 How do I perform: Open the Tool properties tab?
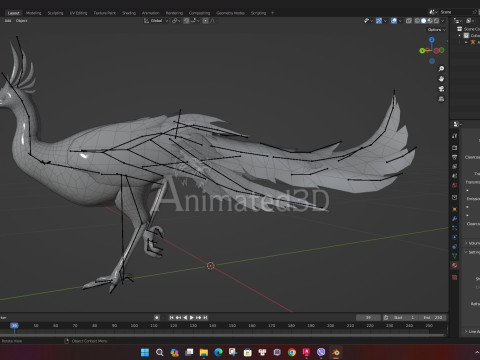click(455, 136)
